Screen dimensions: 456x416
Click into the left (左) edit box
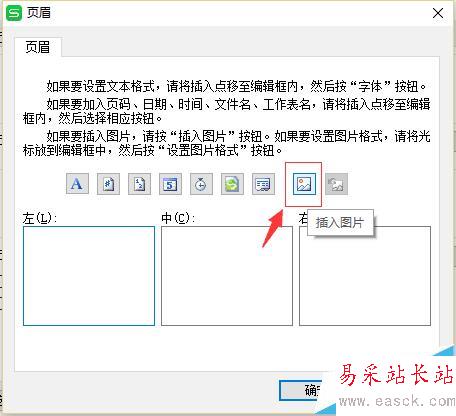pos(89,276)
